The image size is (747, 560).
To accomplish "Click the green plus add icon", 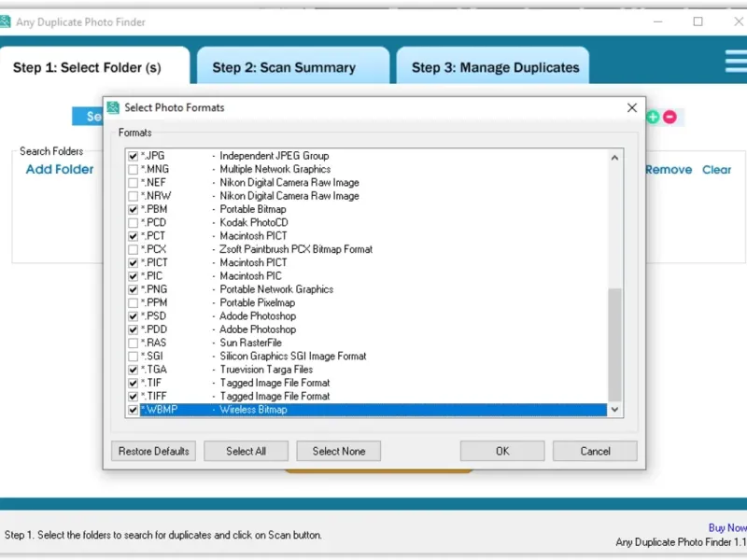I will pyautogui.click(x=653, y=118).
